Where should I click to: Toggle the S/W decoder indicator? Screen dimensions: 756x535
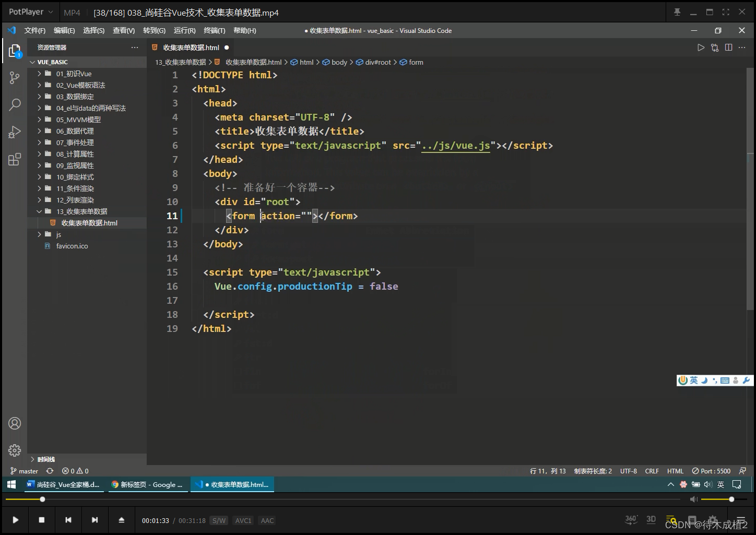pyautogui.click(x=219, y=520)
